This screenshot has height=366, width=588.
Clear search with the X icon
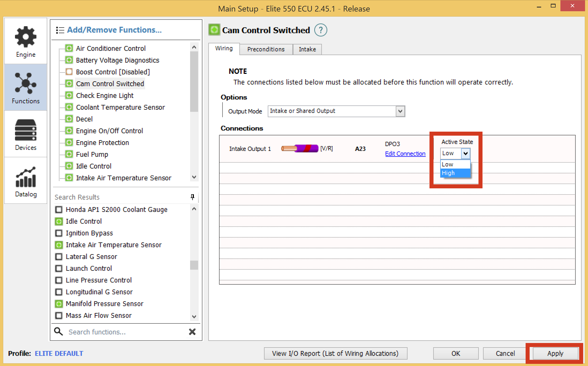point(192,332)
